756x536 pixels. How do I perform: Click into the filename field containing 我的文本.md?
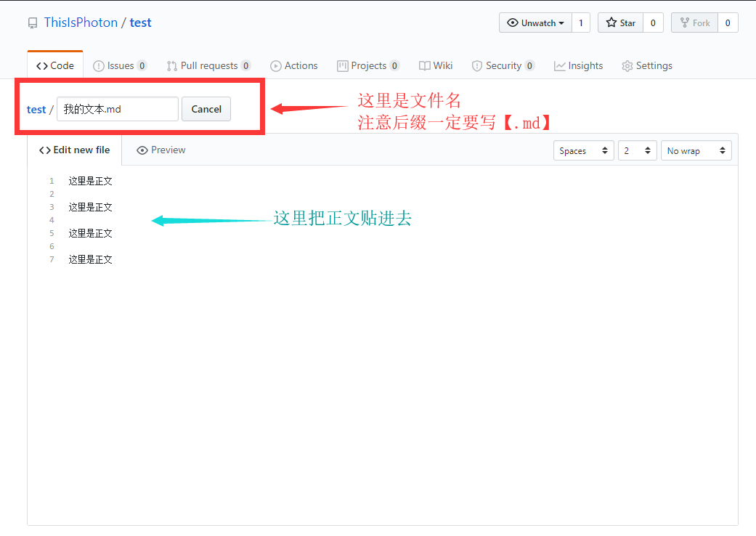coord(118,109)
